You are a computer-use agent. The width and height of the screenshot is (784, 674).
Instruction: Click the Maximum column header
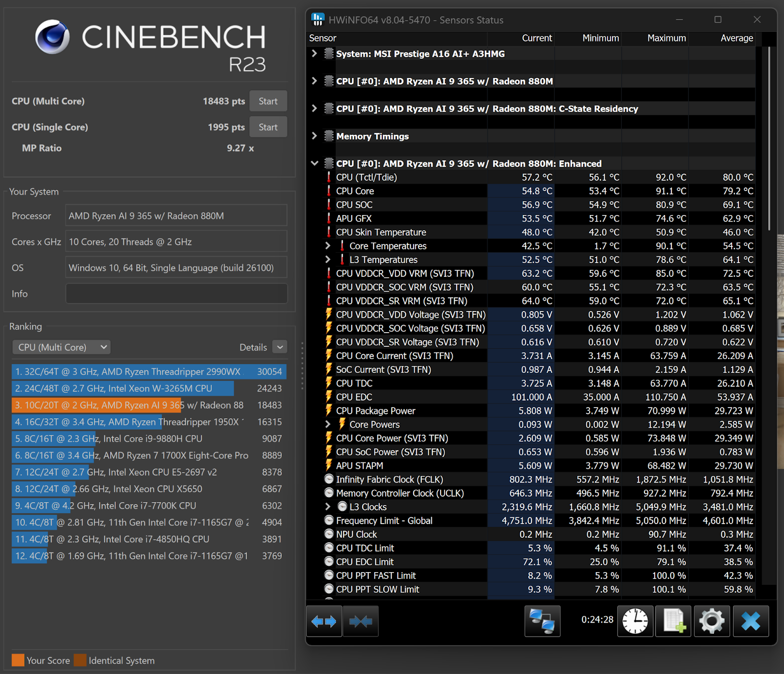[655, 38]
